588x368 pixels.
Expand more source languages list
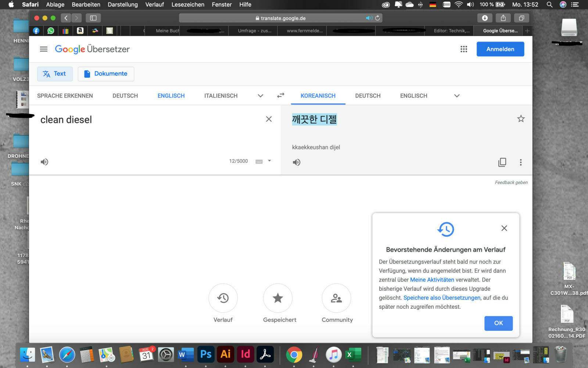tap(260, 96)
